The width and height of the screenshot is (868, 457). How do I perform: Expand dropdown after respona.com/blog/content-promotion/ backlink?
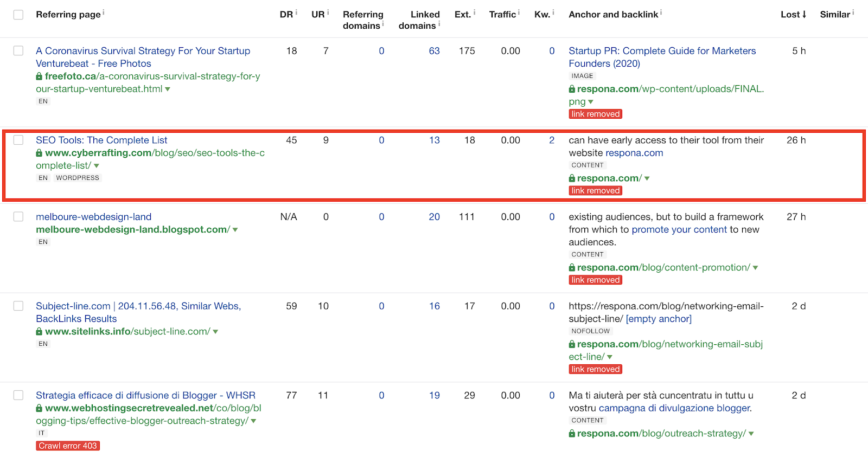tap(756, 268)
